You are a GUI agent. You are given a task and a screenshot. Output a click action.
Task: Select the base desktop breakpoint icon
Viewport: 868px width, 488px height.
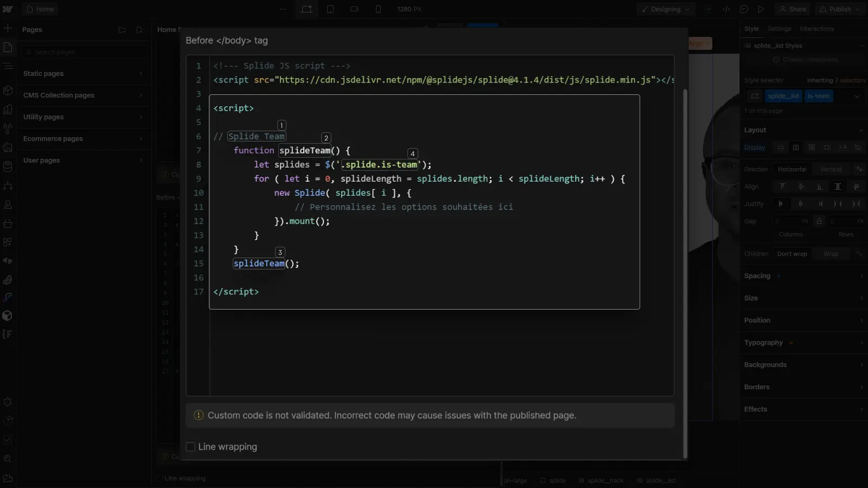click(x=307, y=9)
